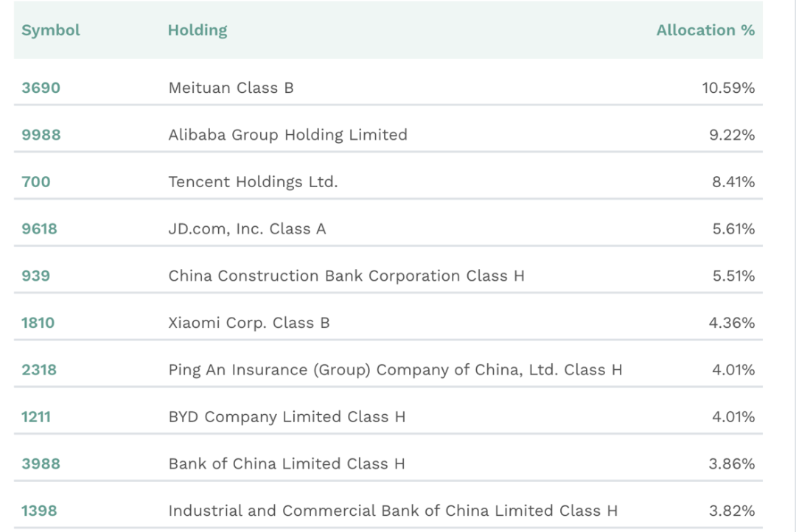Sort by the Symbol column header
The height and width of the screenshot is (532, 796).
pyautogui.click(x=50, y=30)
